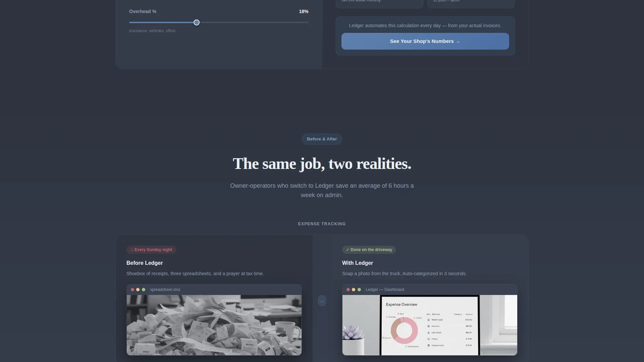Adjust the Overhead % slider handle
The width and height of the screenshot is (644, 362).
[197, 22]
